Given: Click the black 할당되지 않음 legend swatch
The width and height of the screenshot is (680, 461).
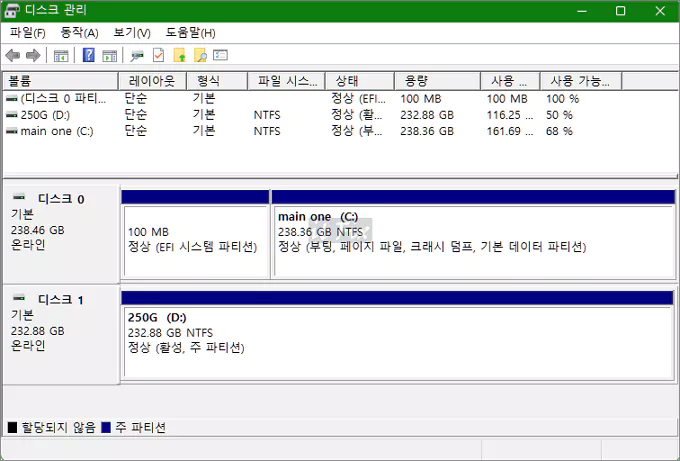Looking at the screenshot, I should coord(12,428).
